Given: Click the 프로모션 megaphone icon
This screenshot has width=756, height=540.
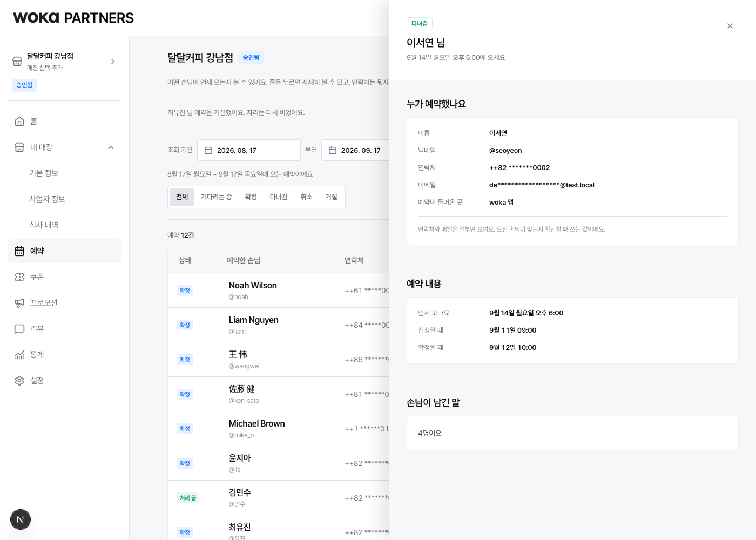Looking at the screenshot, I should 19,303.
